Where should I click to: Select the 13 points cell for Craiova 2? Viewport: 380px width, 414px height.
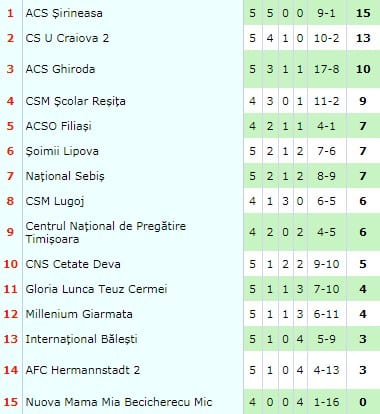(363, 38)
